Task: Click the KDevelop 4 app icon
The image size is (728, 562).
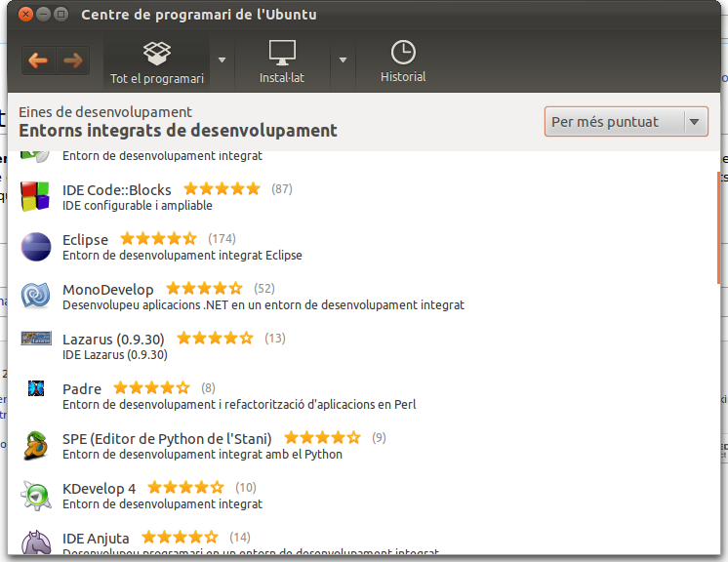Action: (x=36, y=495)
